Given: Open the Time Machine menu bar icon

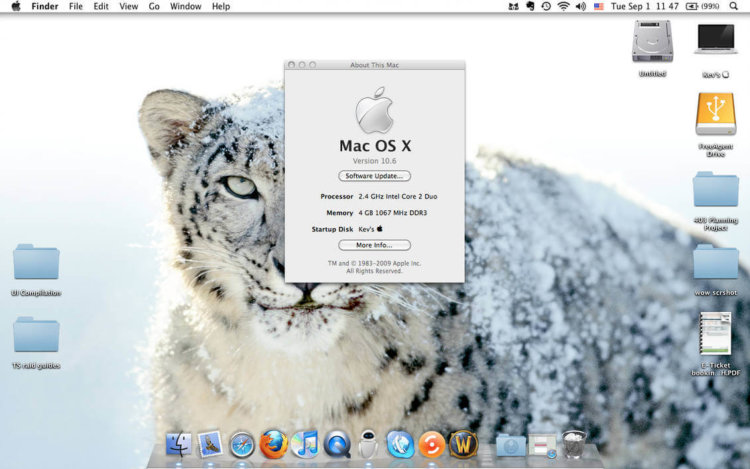Looking at the screenshot, I should point(546,6).
